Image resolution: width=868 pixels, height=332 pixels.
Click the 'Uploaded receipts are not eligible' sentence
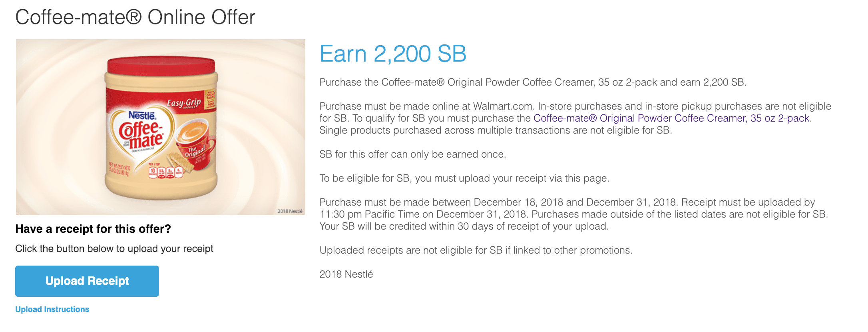(476, 250)
